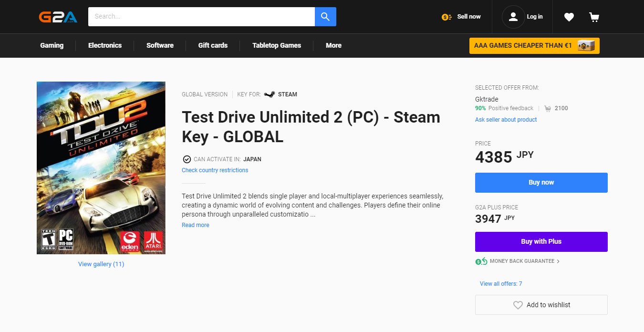
Task: Click the Steam platform icon
Action: (x=270, y=94)
